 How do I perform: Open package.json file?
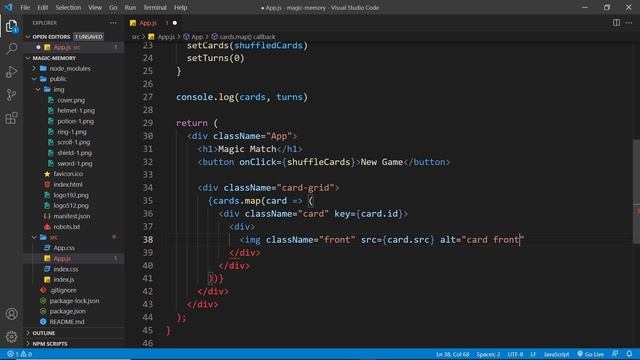pyautogui.click(x=73, y=311)
